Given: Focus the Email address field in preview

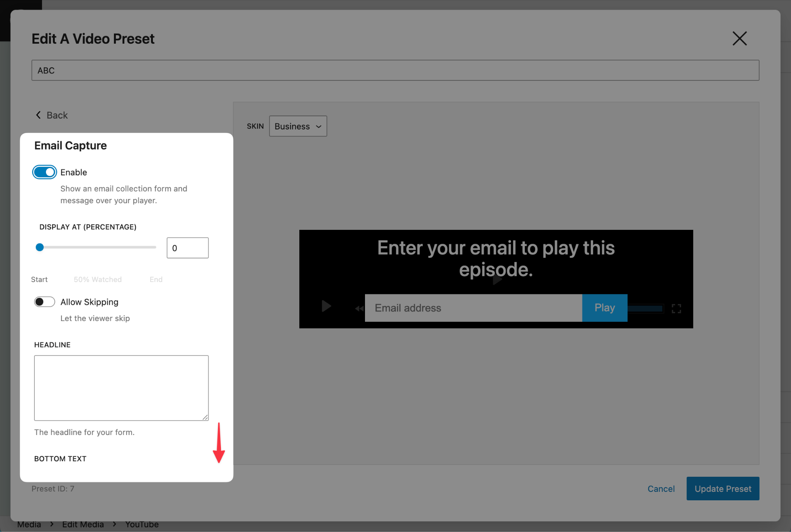Looking at the screenshot, I should pos(473,308).
